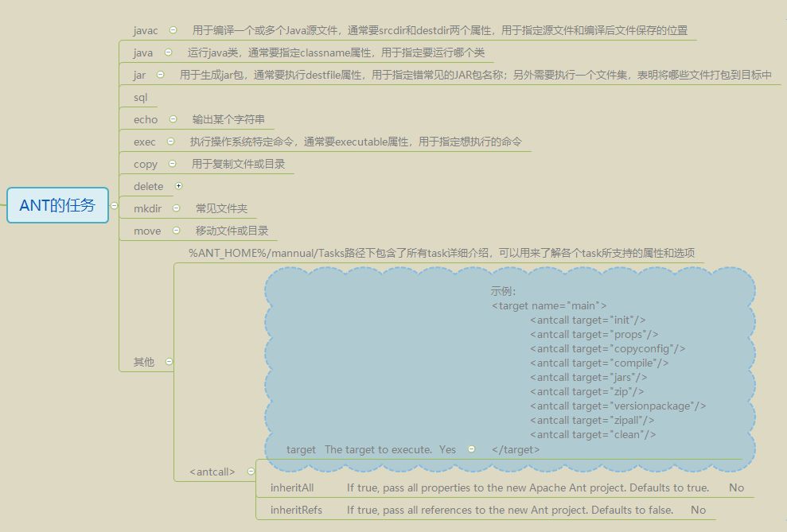Collapse the target attribute node
Viewport: 787px width, 532px height.
pos(471,449)
